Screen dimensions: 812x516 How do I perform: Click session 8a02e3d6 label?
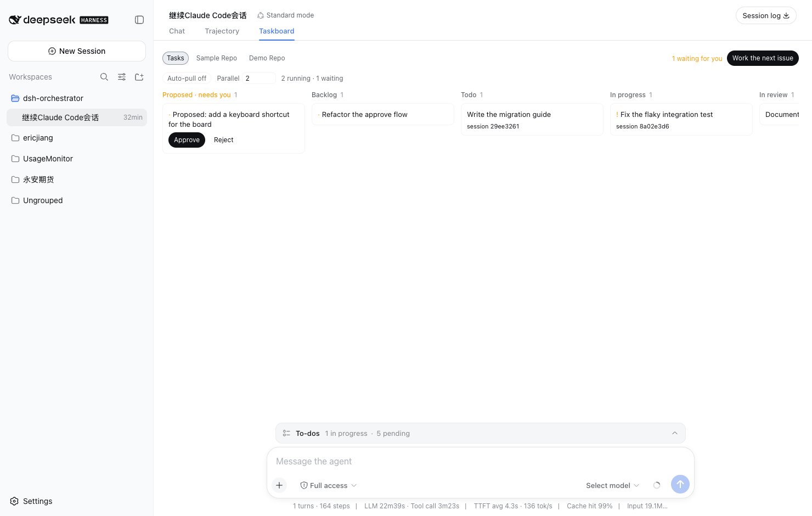(x=642, y=127)
